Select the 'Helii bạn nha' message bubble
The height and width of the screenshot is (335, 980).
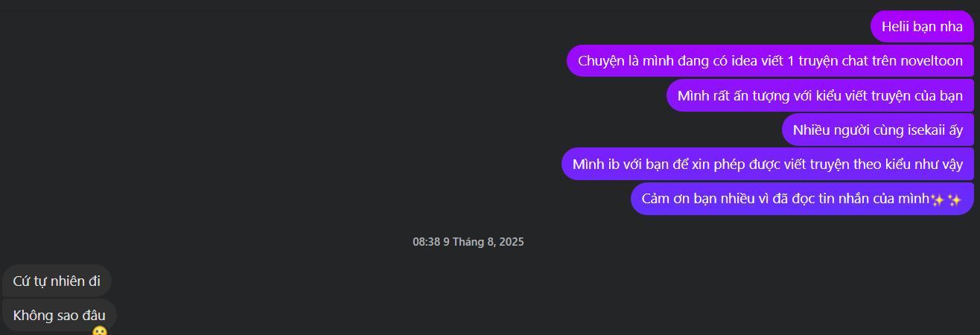point(922,26)
